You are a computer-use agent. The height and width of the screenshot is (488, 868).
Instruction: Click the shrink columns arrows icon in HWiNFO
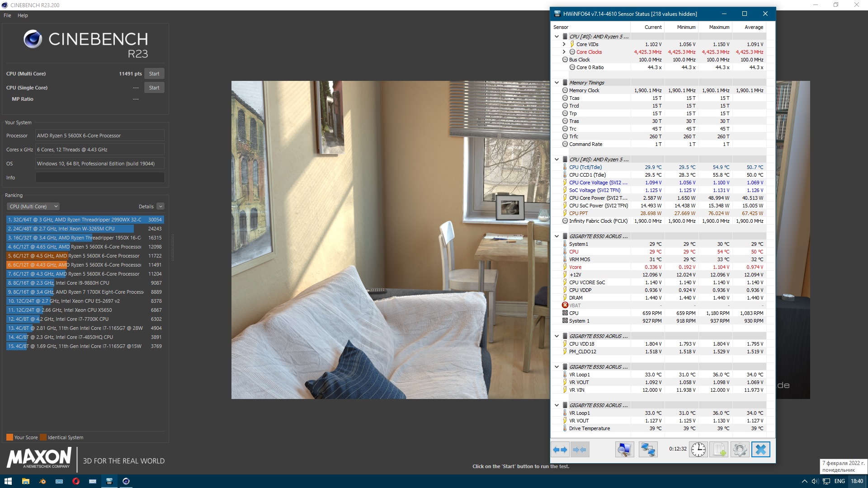click(580, 450)
